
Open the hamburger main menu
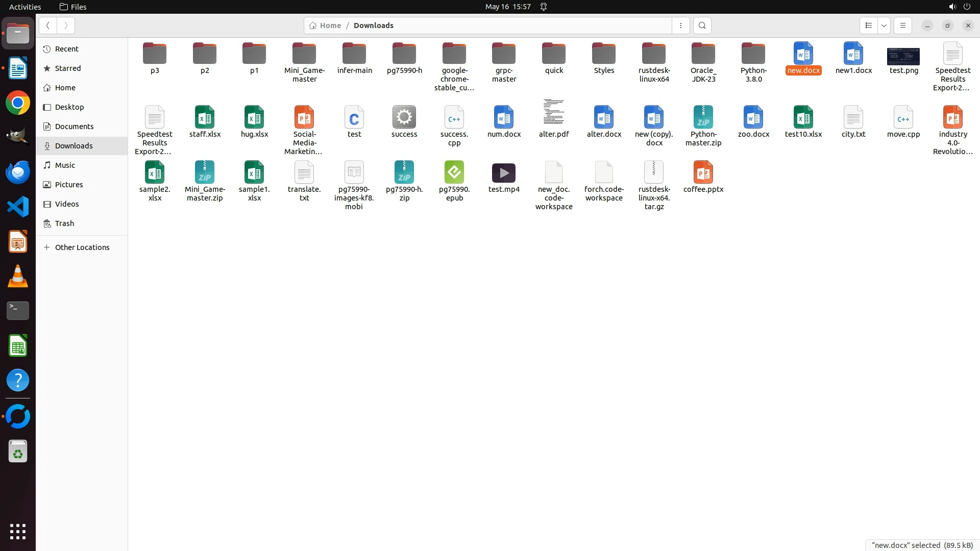(902, 26)
